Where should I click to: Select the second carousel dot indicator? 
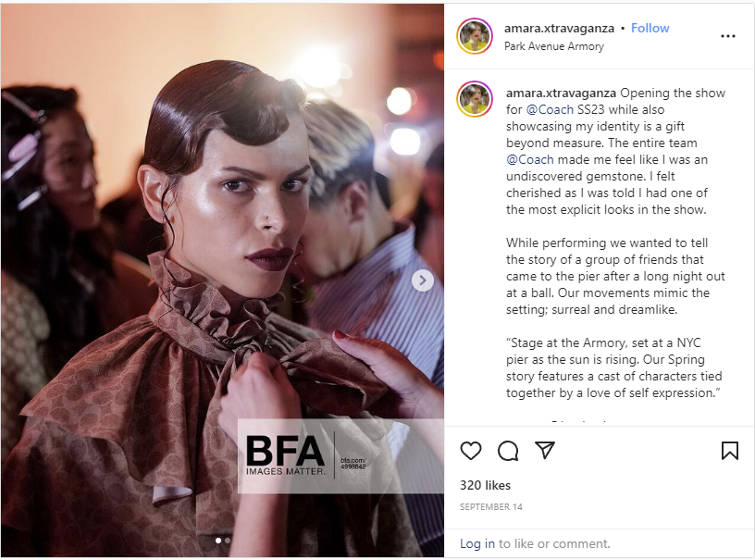click(228, 541)
